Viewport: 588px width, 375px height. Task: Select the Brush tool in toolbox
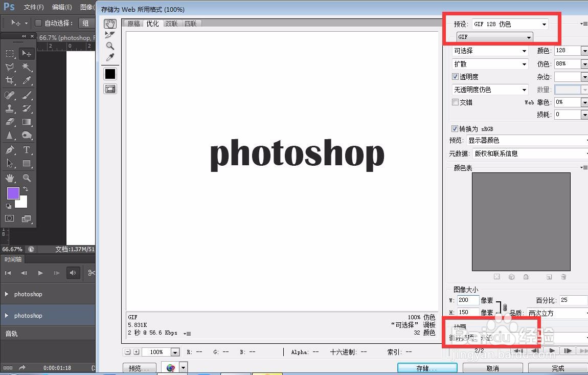click(x=26, y=95)
